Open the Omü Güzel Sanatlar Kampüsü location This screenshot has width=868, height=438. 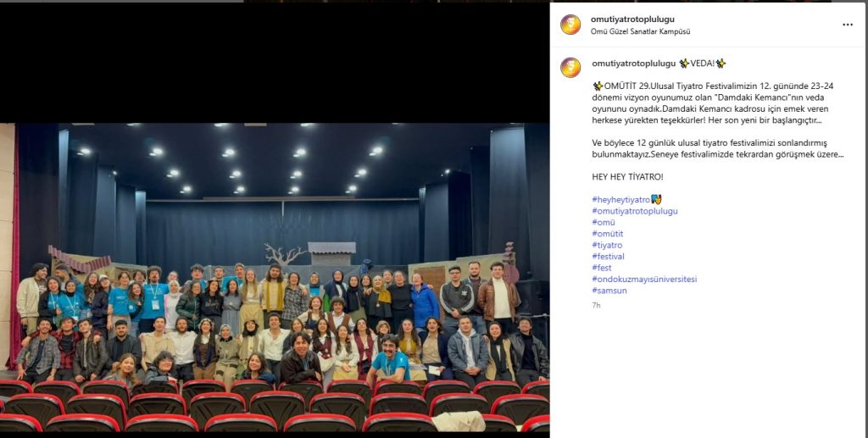(640, 31)
